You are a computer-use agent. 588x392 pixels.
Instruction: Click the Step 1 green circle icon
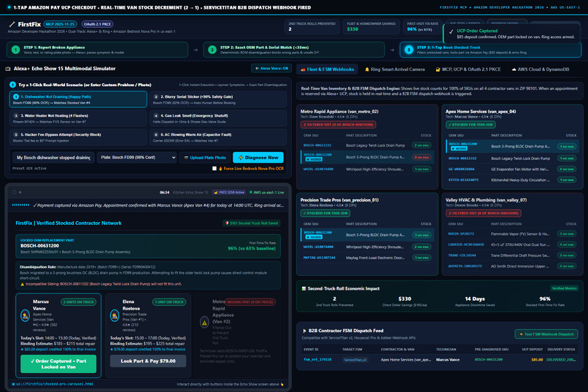[15, 50]
